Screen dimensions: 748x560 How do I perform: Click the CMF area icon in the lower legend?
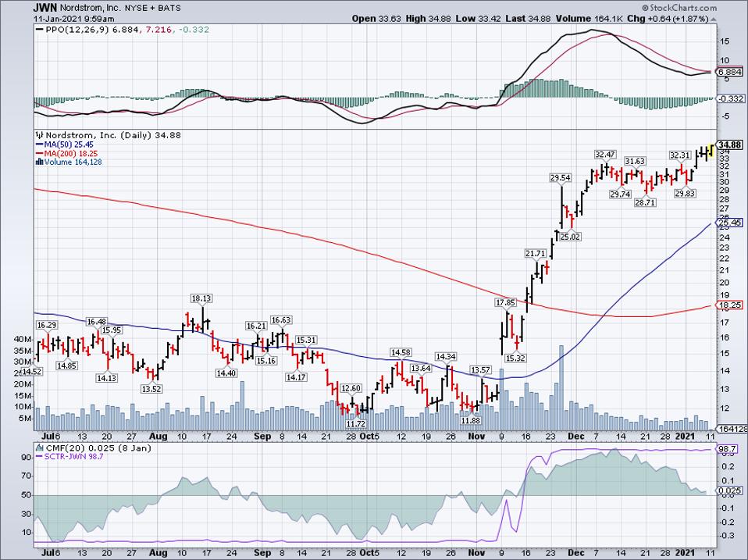[x=40, y=448]
